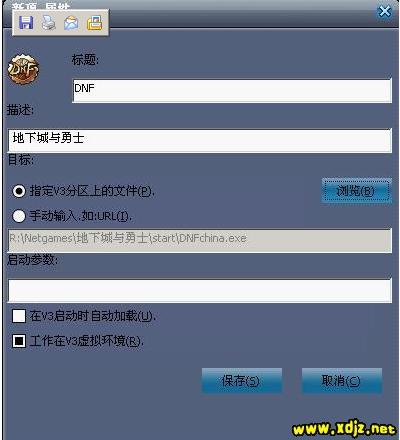Click the 取消(C) cancel button
Image resolution: width=400 pixels, height=440 pixels.
[x=342, y=380]
